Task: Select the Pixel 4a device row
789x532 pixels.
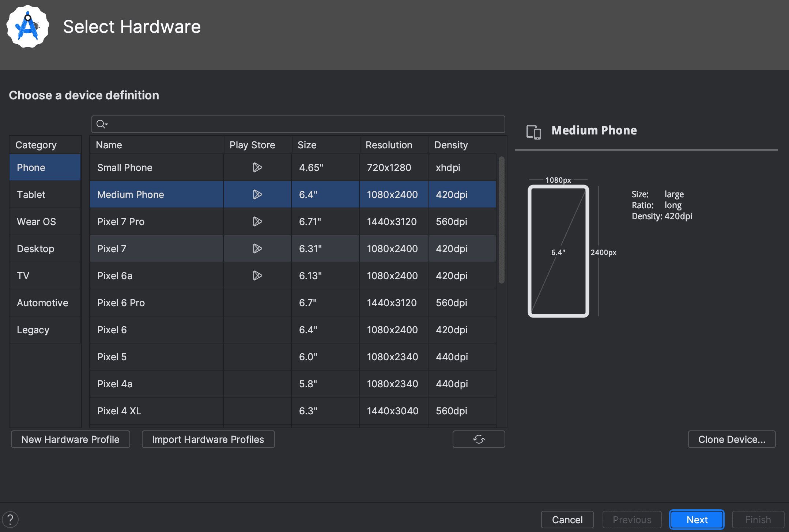Action: [x=293, y=384]
